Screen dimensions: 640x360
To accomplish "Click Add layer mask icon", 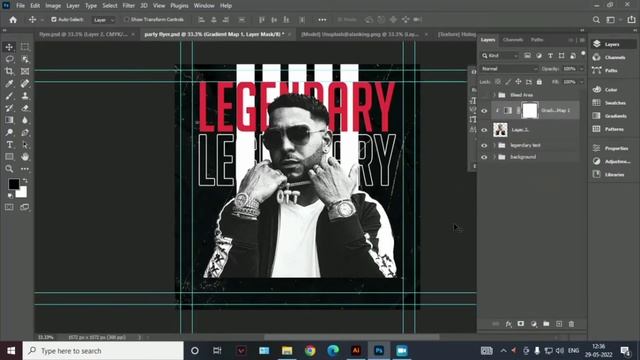I will [521, 324].
